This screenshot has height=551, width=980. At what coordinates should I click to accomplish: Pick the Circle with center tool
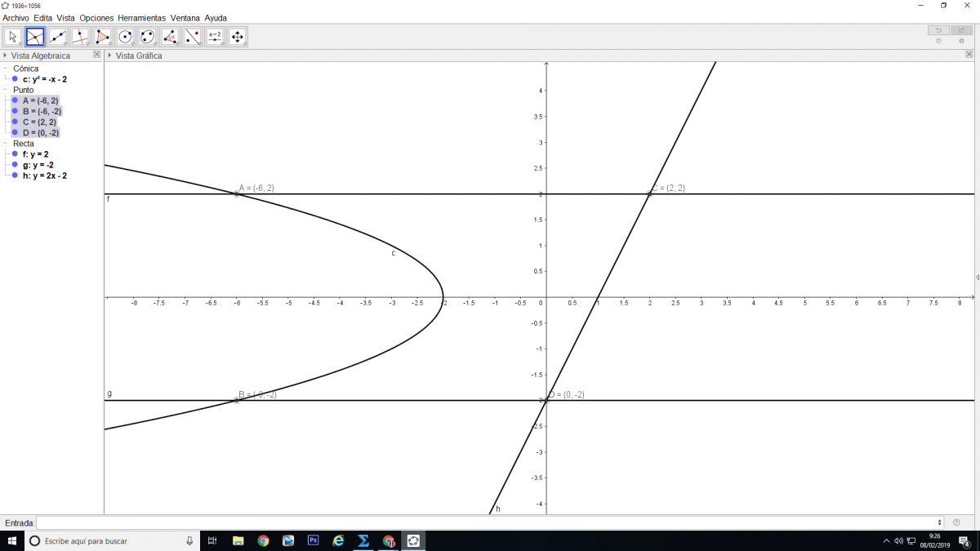pyautogui.click(x=125, y=37)
